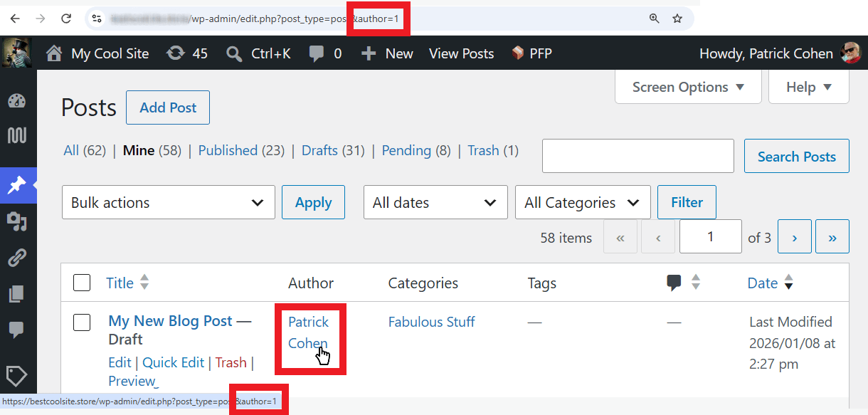Open the My New Blog Post title link
This screenshot has width=868, height=415.
(170, 321)
